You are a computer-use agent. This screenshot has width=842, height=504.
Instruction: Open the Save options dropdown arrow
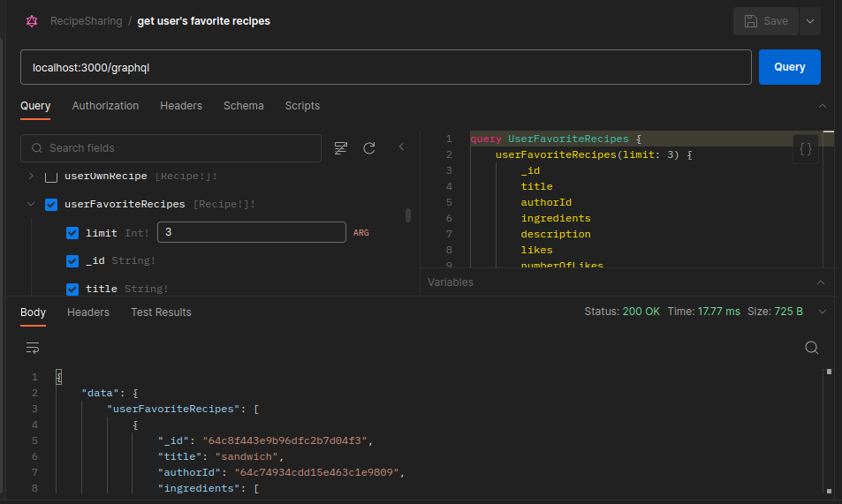click(810, 21)
